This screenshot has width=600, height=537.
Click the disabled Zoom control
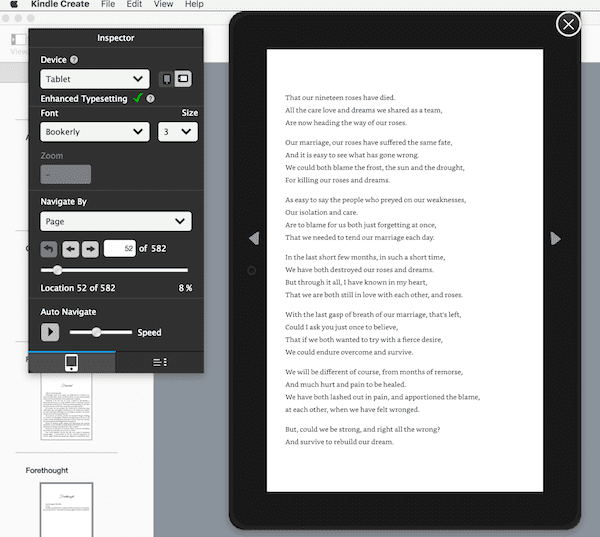coord(66,175)
